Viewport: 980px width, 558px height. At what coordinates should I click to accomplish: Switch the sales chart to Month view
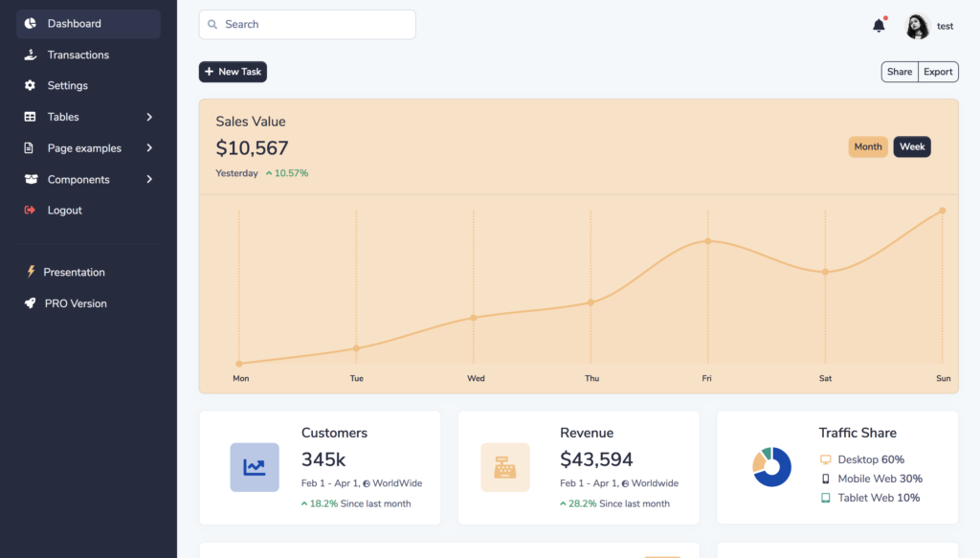click(x=867, y=146)
